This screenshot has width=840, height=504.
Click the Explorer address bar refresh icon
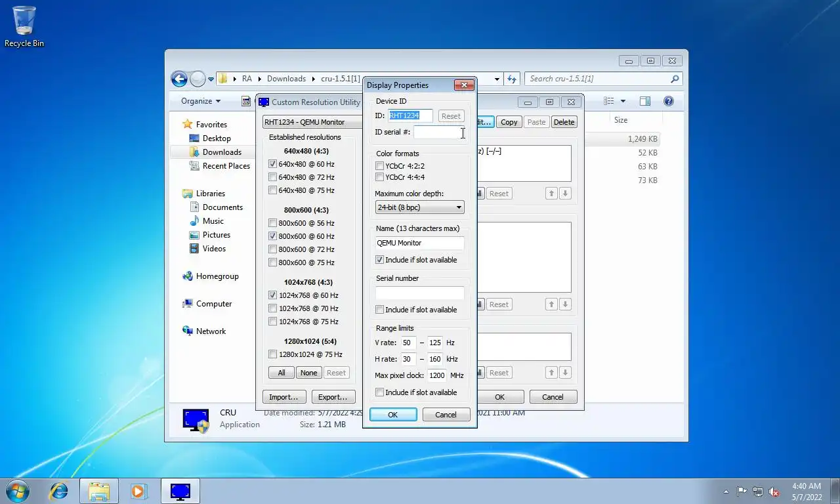[512, 79]
